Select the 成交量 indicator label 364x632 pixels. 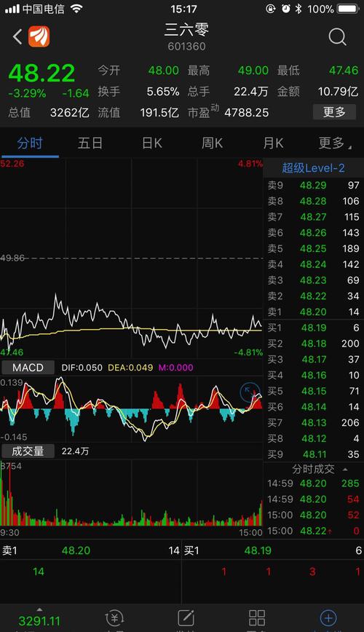[x=28, y=451]
